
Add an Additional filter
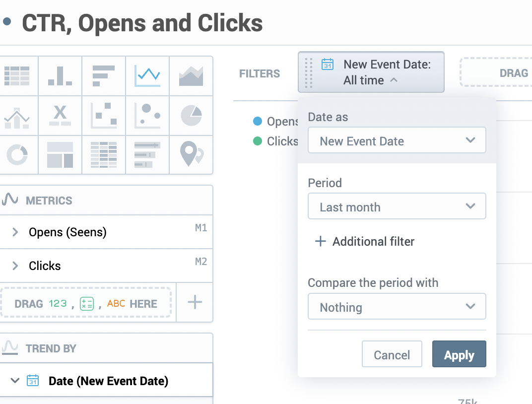[365, 242]
